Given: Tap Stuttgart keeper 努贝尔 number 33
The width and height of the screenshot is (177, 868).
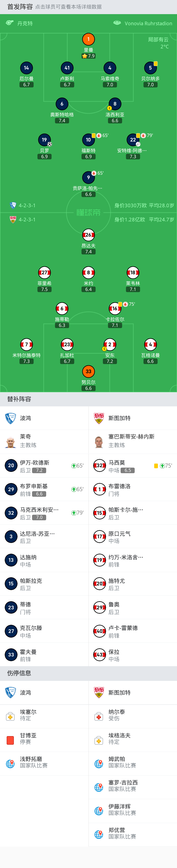Looking at the screenshot, I should coord(88,371).
